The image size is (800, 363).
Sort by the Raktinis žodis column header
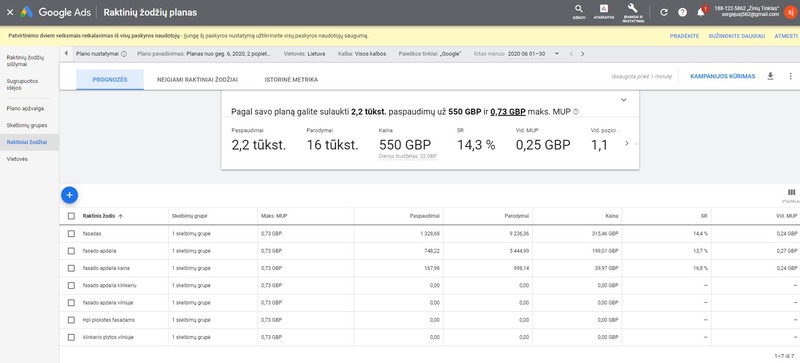(x=103, y=216)
